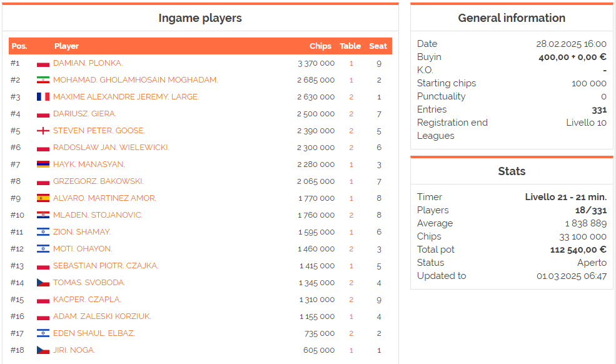Click Croatian flag next to Mladen Stojanovic
This screenshot has width=616, height=364.
[x=43, y=215]
